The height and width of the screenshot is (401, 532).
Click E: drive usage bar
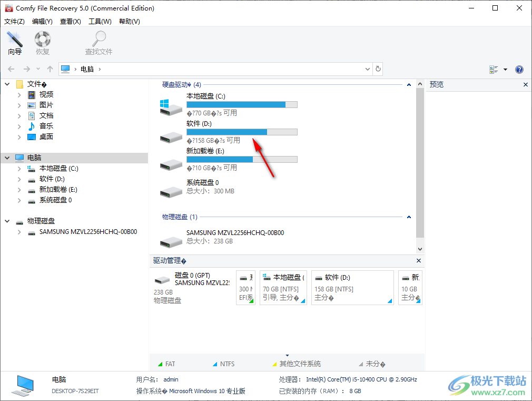(242, 159)
